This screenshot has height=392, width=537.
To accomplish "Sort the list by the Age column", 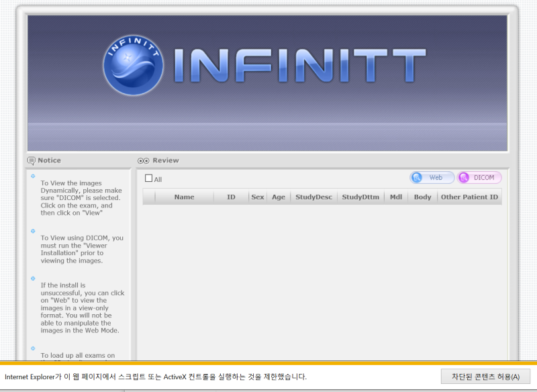I will pyautogui.click(x=278, y=197).
